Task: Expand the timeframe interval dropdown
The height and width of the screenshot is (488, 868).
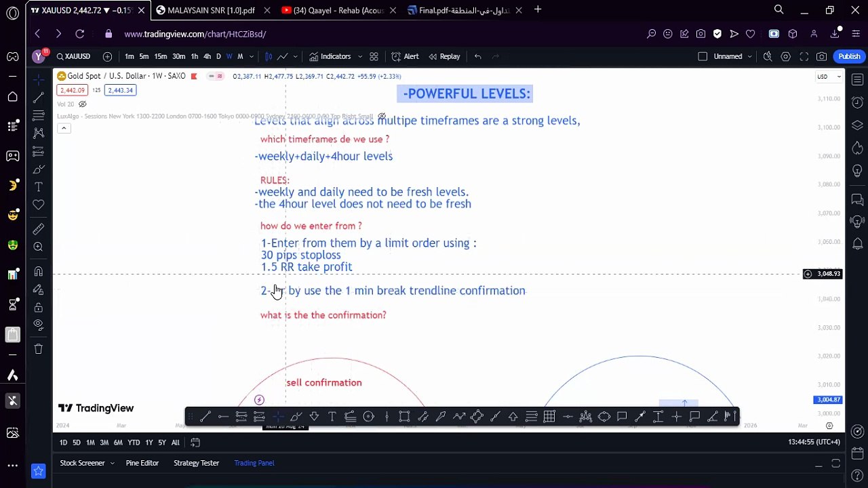Action: 252,56
